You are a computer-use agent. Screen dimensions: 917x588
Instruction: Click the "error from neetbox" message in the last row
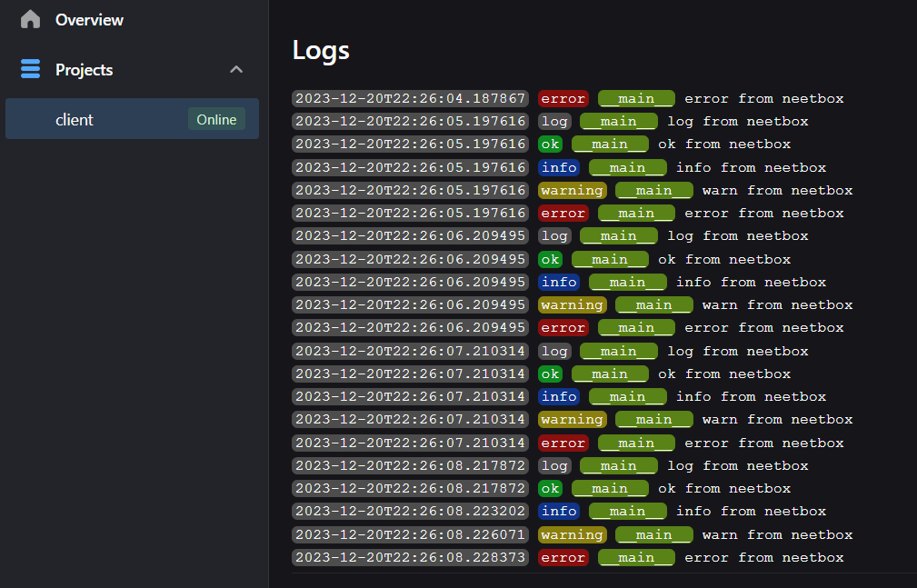coord(764,557)
